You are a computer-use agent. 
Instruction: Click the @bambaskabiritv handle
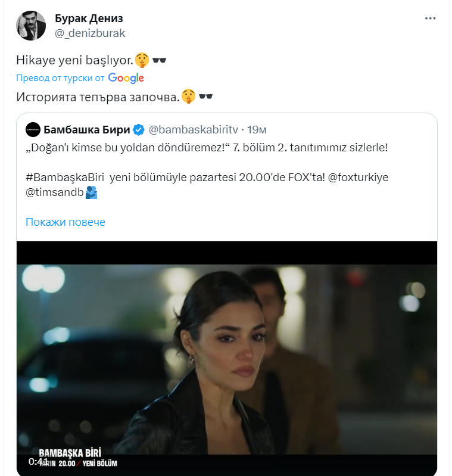[x=194, y=129]
